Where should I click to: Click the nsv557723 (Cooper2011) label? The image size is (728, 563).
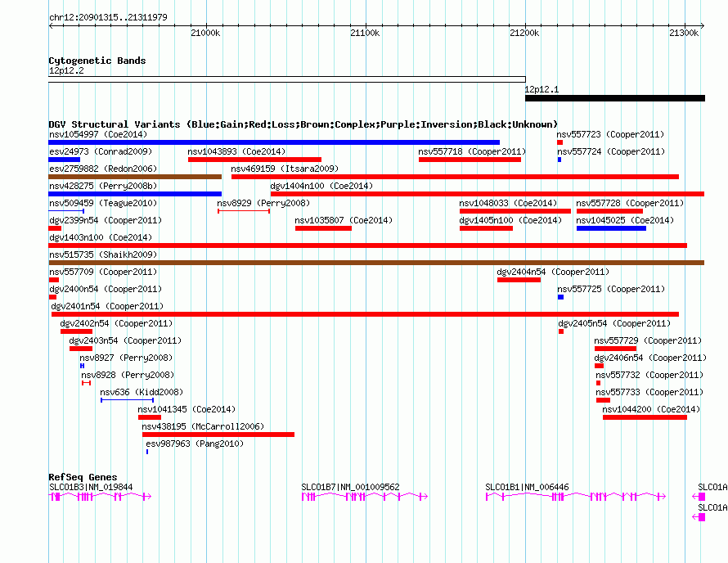(x=610, y=134)
